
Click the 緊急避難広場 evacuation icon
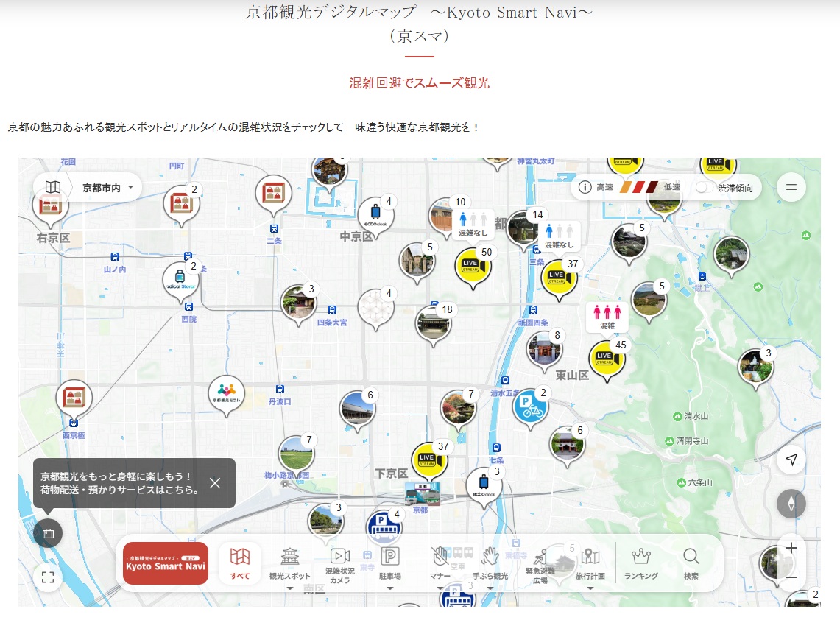pyautogui.click(x=540, y=563)
